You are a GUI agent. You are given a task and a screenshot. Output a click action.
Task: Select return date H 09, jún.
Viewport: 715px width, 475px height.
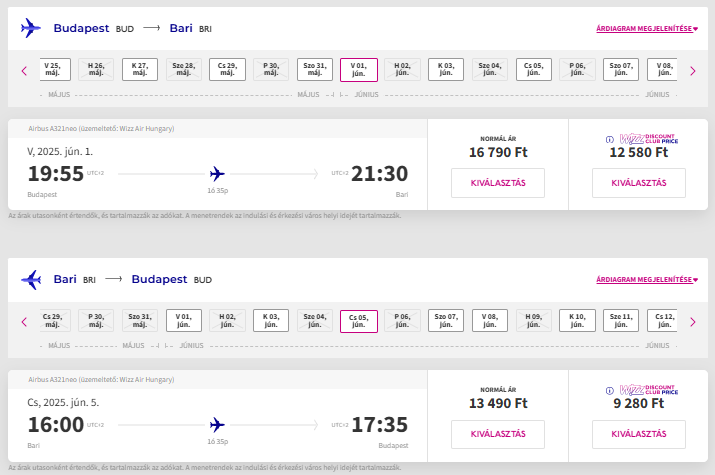pos(534,321)
